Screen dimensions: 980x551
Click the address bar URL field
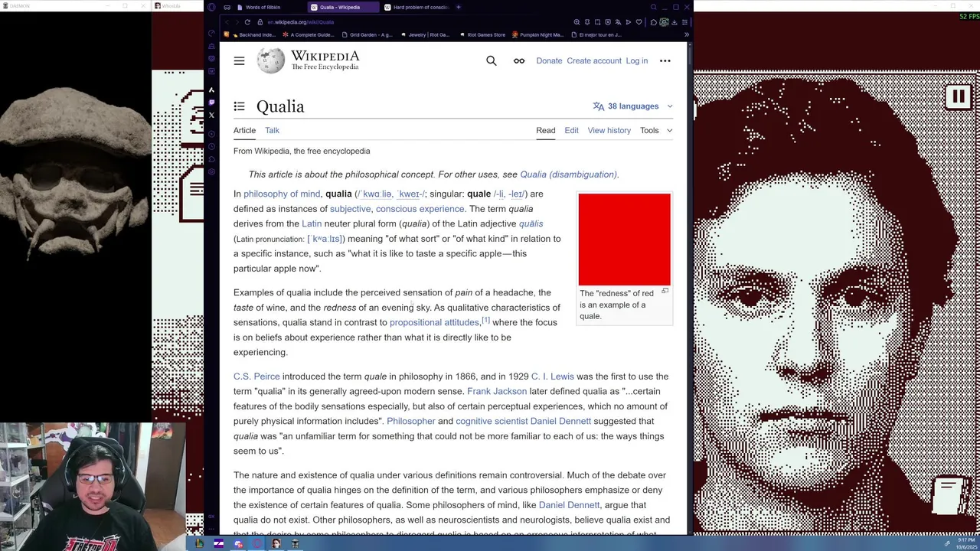pyautogui.click(x=413, y=22)
